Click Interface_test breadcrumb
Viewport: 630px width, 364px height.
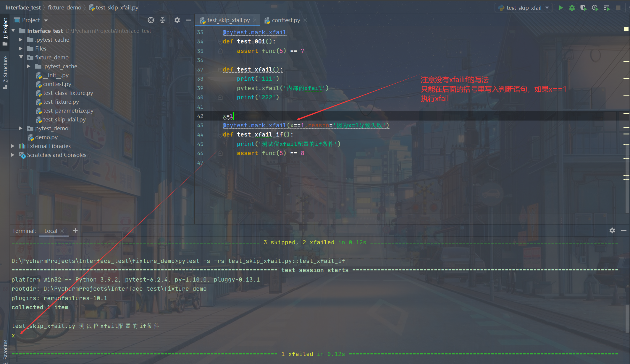(23, 7)
